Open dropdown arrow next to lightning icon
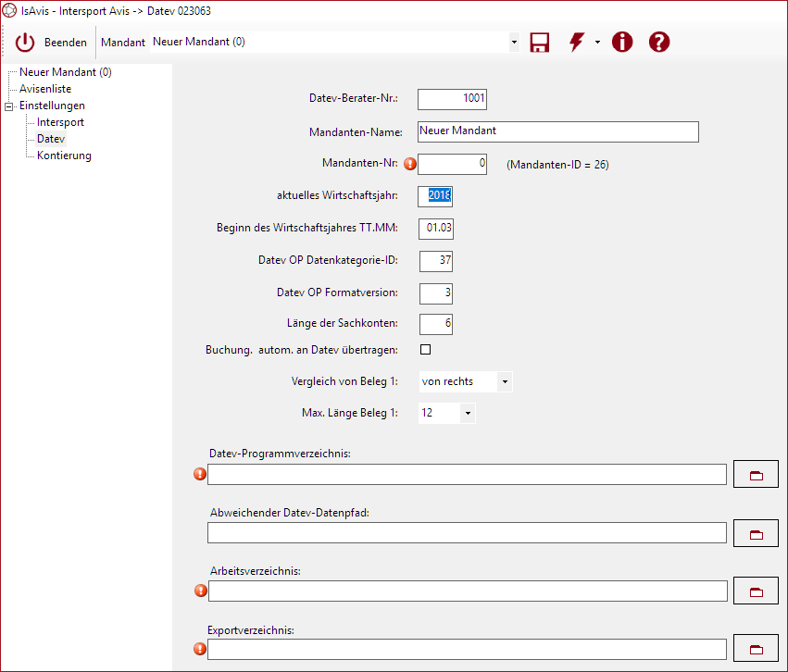The height and width of the screenshot is (672, 788). (x=597, y=43)
